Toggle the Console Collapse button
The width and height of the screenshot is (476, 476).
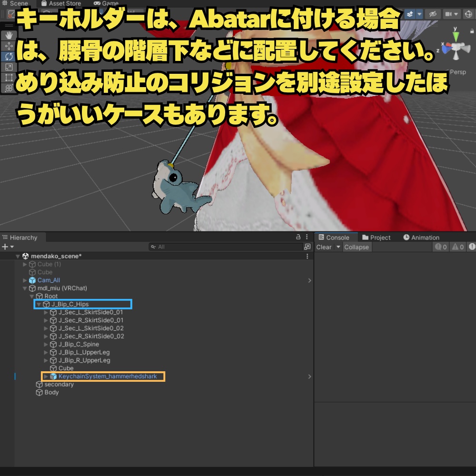click(357, 247)
